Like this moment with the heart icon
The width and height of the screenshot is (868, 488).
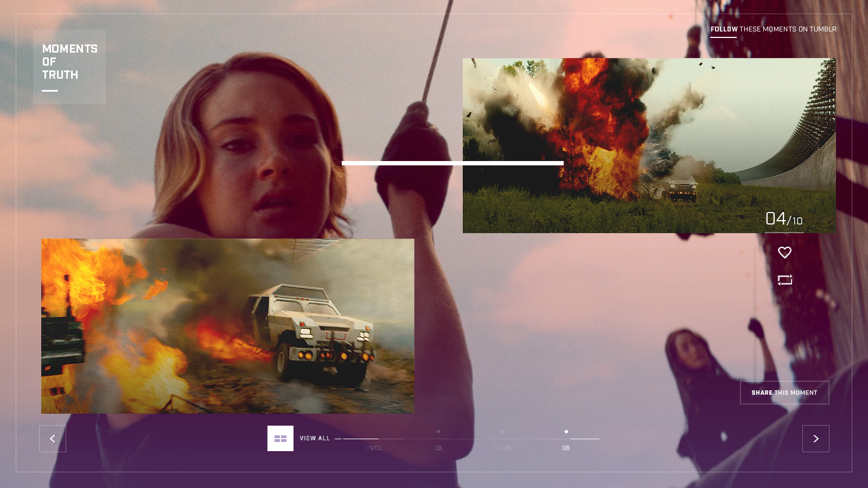click(x=784, y=252)
